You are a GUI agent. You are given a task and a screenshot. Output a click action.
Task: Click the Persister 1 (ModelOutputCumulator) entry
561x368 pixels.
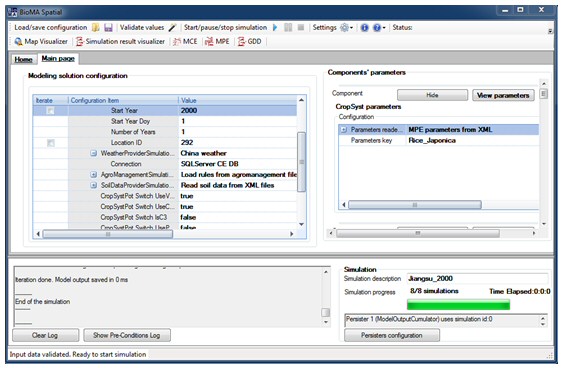pos(419,319)
